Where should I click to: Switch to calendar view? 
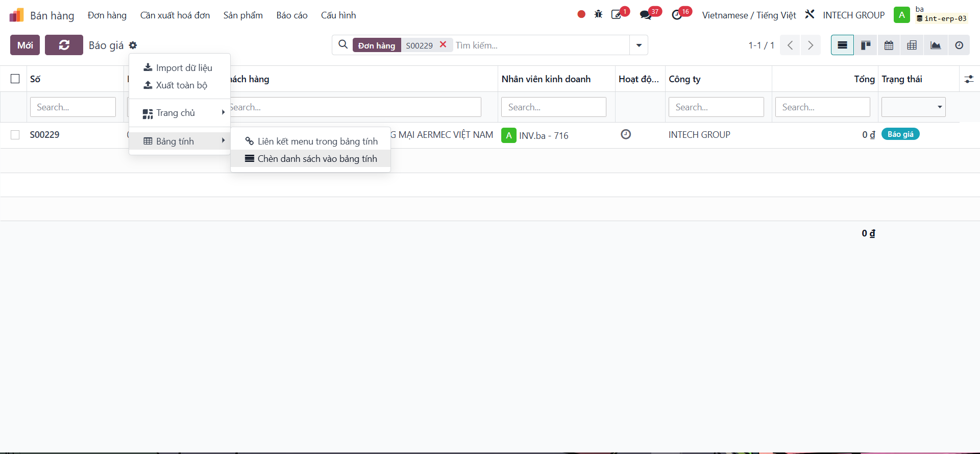pos(889,45)
